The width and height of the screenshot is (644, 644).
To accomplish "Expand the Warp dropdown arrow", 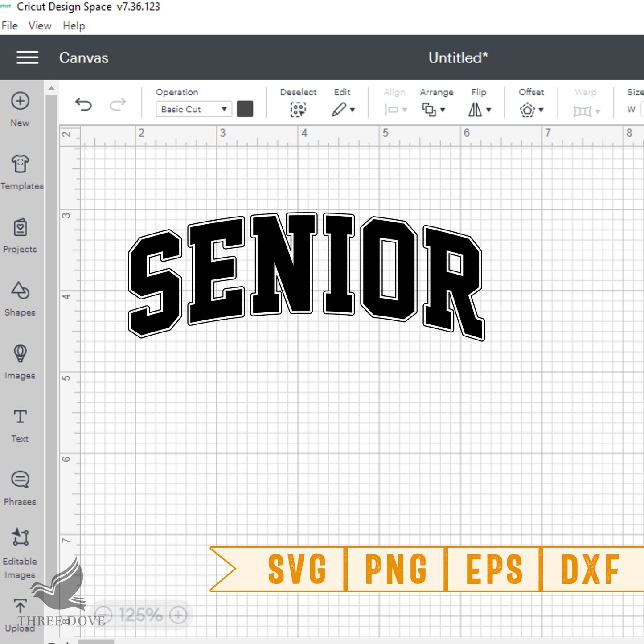I will [x=598, y=111].
